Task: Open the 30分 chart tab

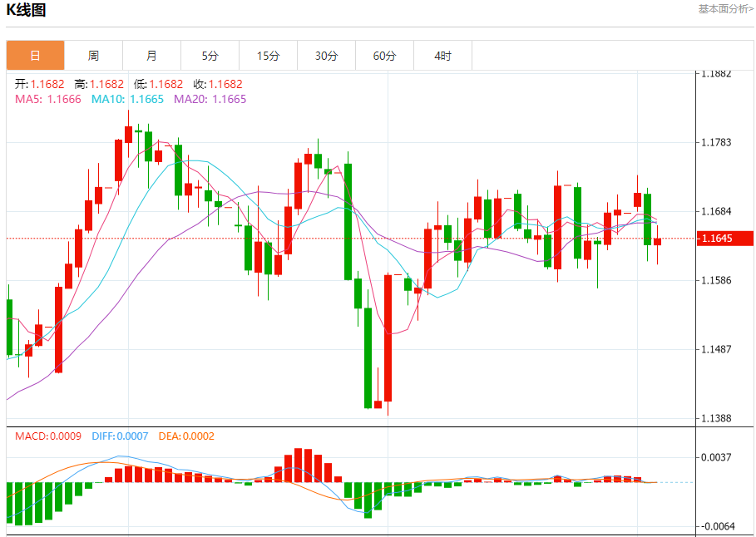Action: [x=326, y=56]
